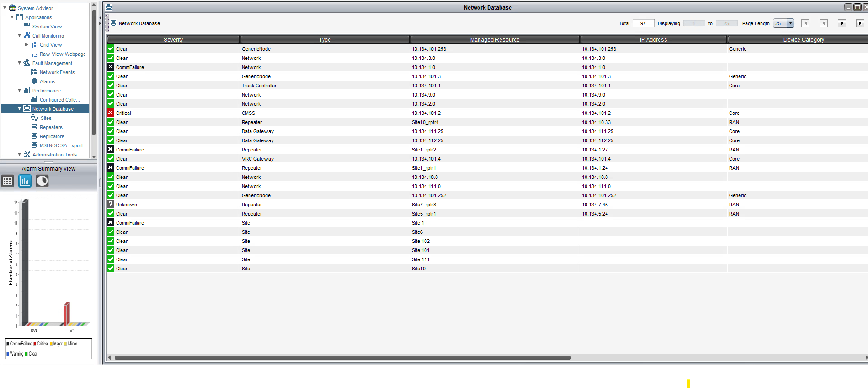Click the MSI NOC SA Export icon

coord(34,145)
